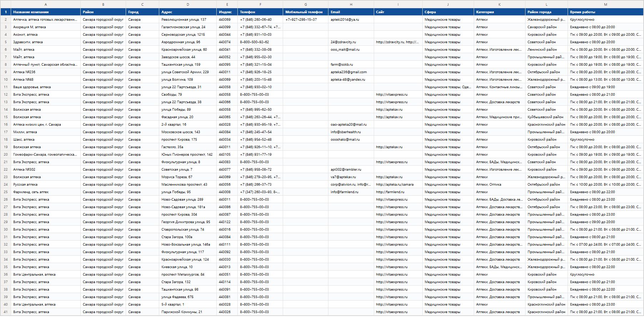
Task: Click the 'Мобильный телефон' header cell
Action: pyautogui.click(x=306, y=12)
